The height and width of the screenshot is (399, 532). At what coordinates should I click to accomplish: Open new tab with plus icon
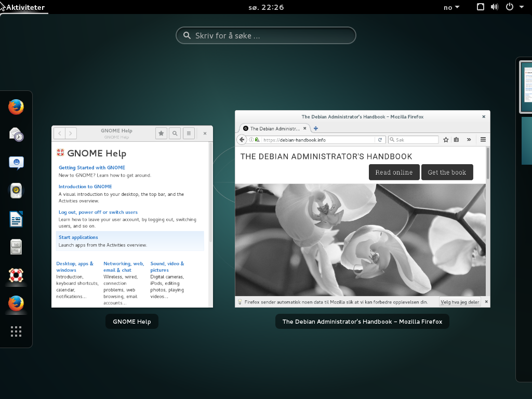pyautogui.click(x=315, y=128)
